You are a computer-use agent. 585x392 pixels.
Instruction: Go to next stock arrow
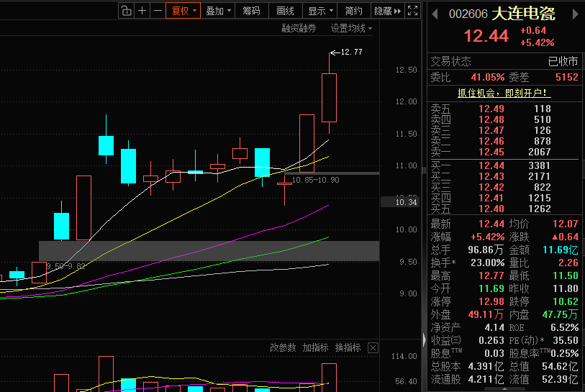tap(575, 14)
